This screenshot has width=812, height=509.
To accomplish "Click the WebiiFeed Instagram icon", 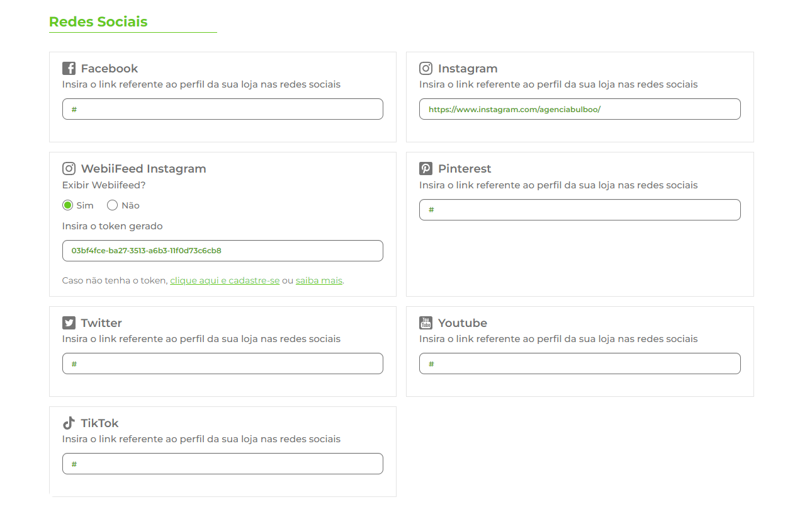I will (69, 169).
